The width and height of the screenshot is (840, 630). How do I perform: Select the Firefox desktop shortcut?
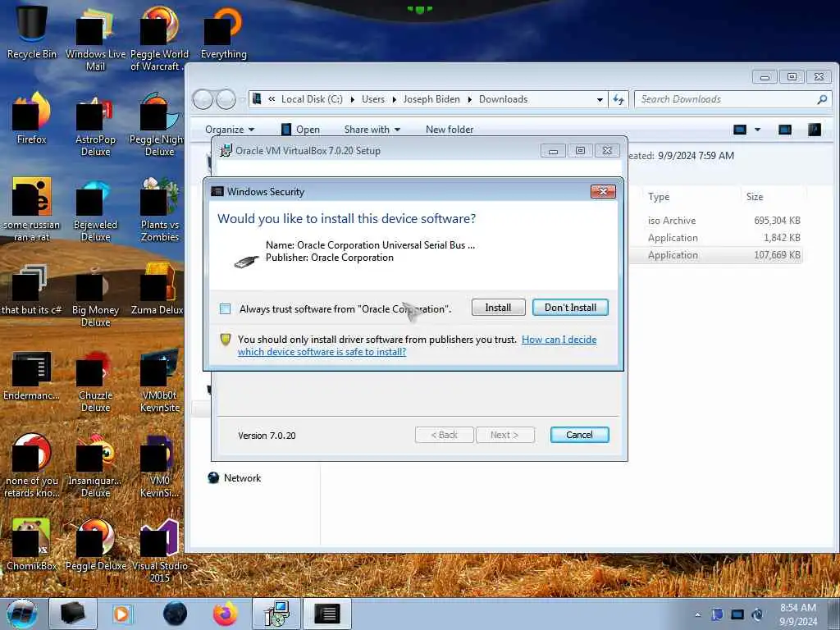31,118
